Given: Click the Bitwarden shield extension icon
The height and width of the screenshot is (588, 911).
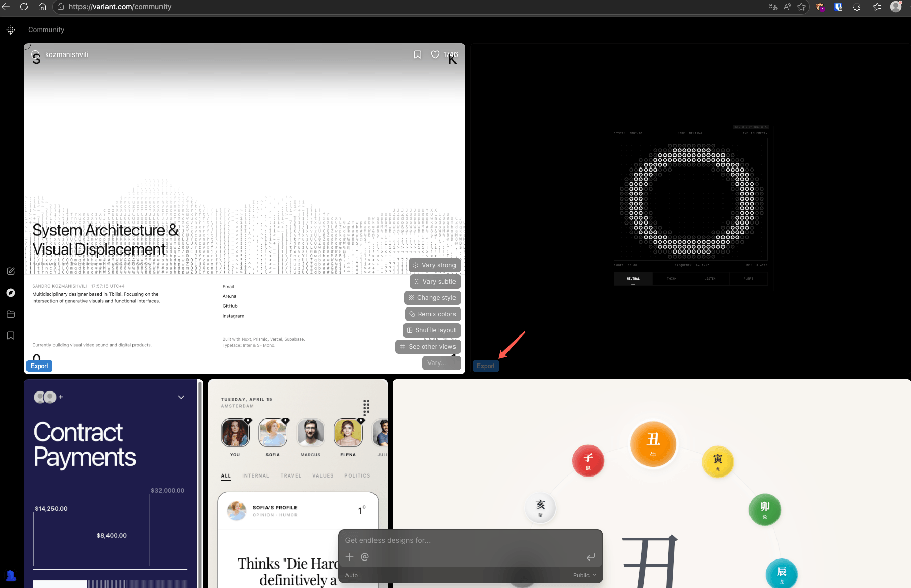Looking at the screenshot, I should (x=838, y=7).
